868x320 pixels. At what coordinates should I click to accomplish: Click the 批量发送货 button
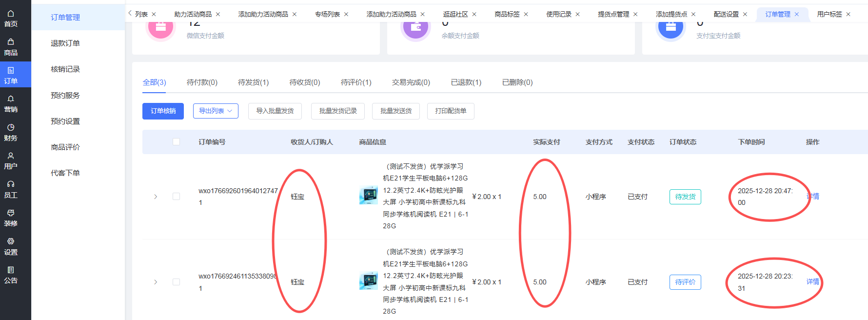coord(396,111)
